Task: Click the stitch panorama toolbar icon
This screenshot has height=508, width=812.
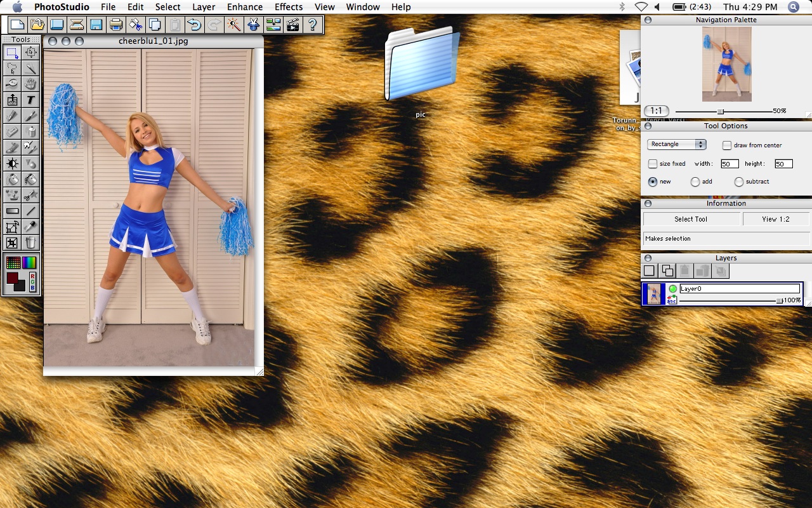Action: (273, 25)
